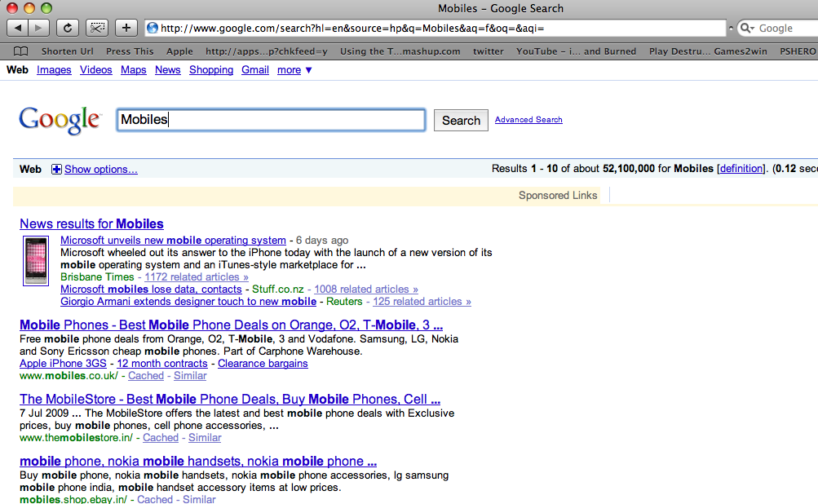The width and height of the screenshot is (818, 504).
Task: Go back with the browser back arrow
Action: pyautogui.click(x=17, y=28)
